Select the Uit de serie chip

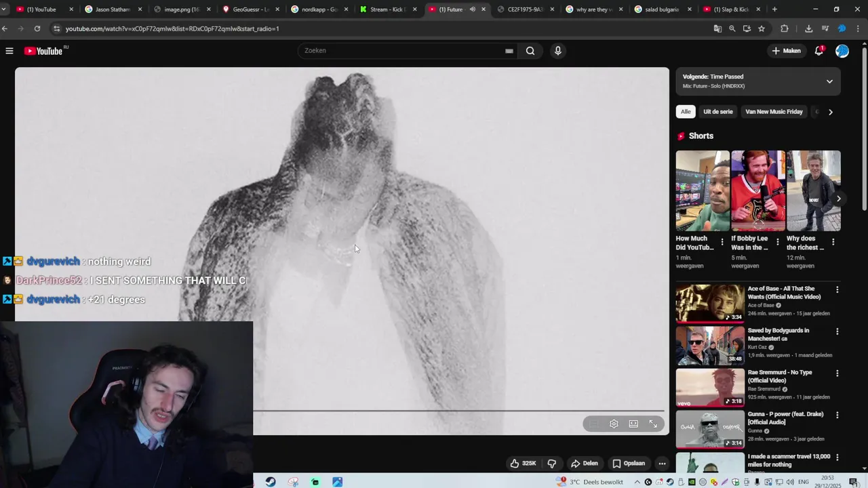click(718, 112)
